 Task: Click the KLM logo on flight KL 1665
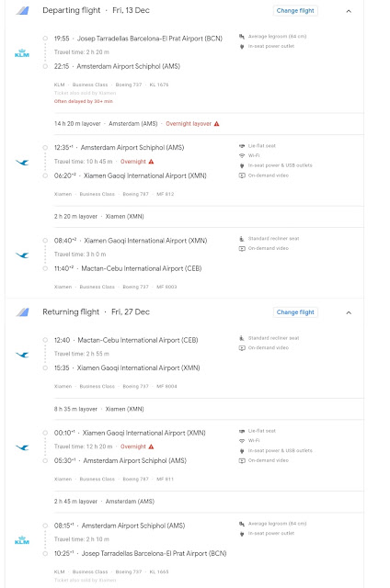click(x=22, y=540)
